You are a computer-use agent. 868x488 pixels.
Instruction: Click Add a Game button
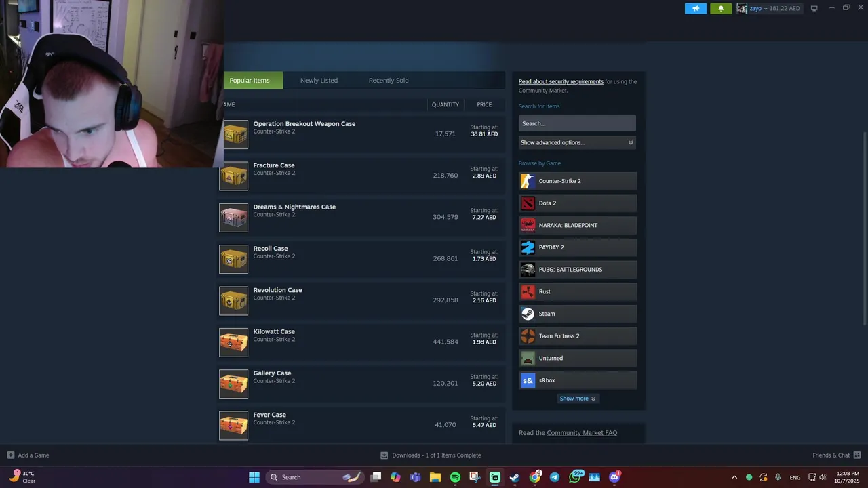[x=28, y=455]
